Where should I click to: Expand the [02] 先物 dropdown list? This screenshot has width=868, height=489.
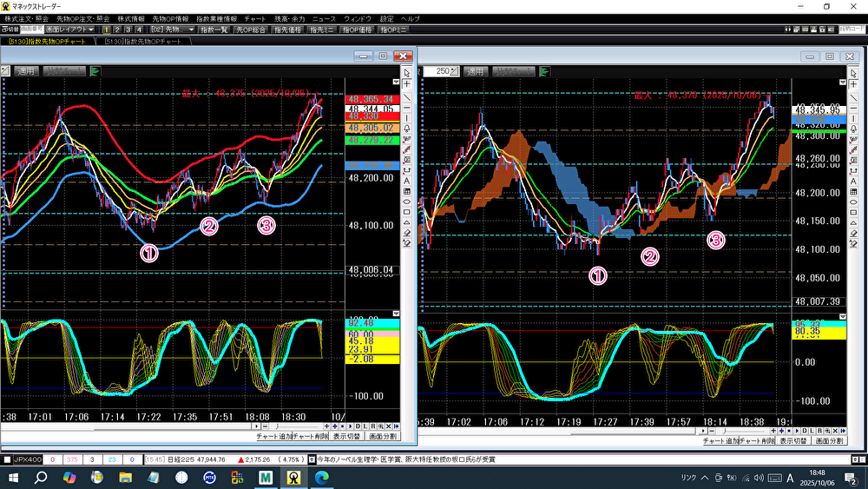point(190,30)
